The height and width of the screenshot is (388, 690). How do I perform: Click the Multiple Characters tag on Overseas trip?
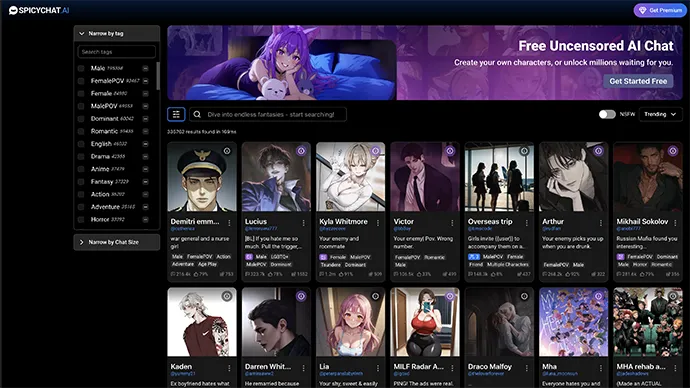508,264
